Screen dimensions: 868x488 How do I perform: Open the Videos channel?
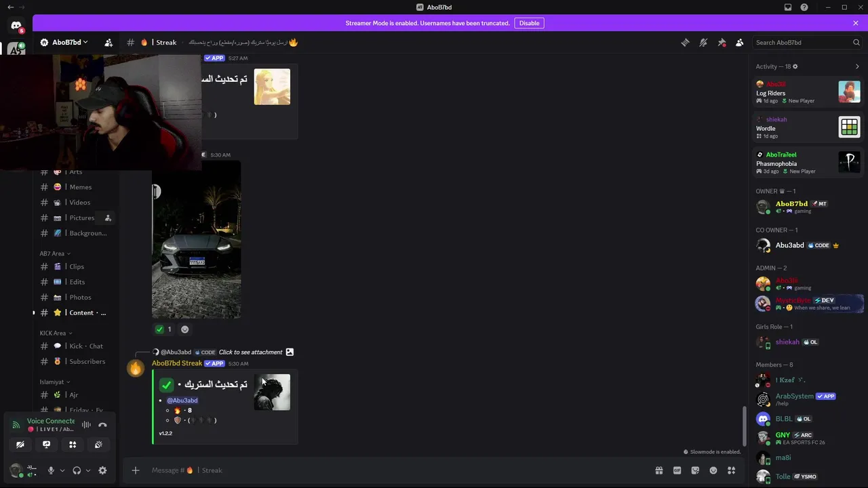(75, 202)
